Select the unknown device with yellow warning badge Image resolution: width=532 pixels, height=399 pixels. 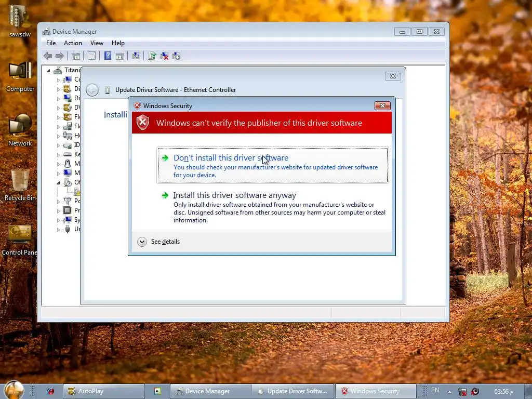pyautogui.click(x=77, y=192)
